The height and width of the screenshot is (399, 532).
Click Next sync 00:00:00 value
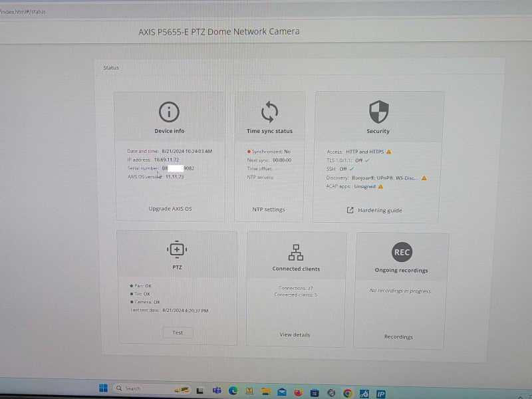282,160
